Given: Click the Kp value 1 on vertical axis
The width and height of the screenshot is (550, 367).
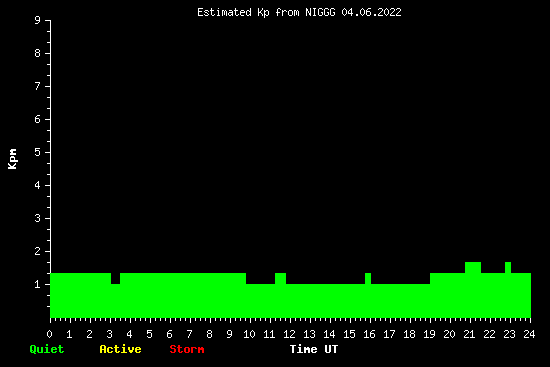Looking at the screenshot, I should coord(38,284).
